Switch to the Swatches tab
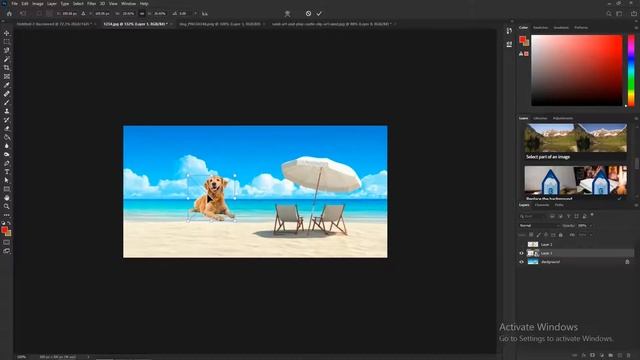Screen dimensions: 640x360 click(540, 28)
